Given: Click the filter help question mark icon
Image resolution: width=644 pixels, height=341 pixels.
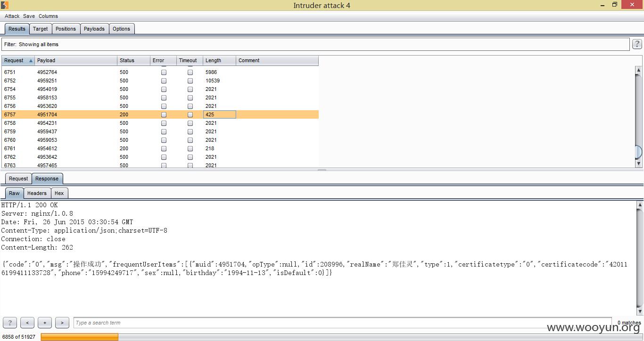Looking at the screenshot, I should 637,44.
